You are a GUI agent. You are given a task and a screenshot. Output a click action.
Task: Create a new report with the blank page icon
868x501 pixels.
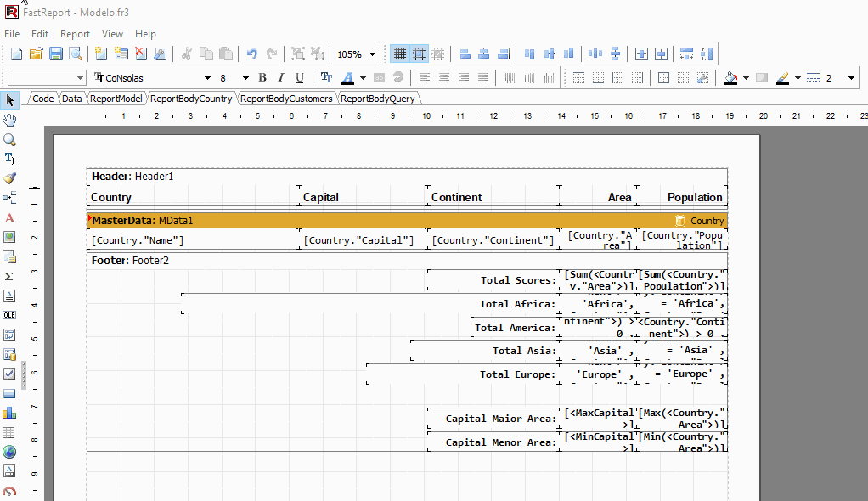pyautogui.click(x=17, y=53)
